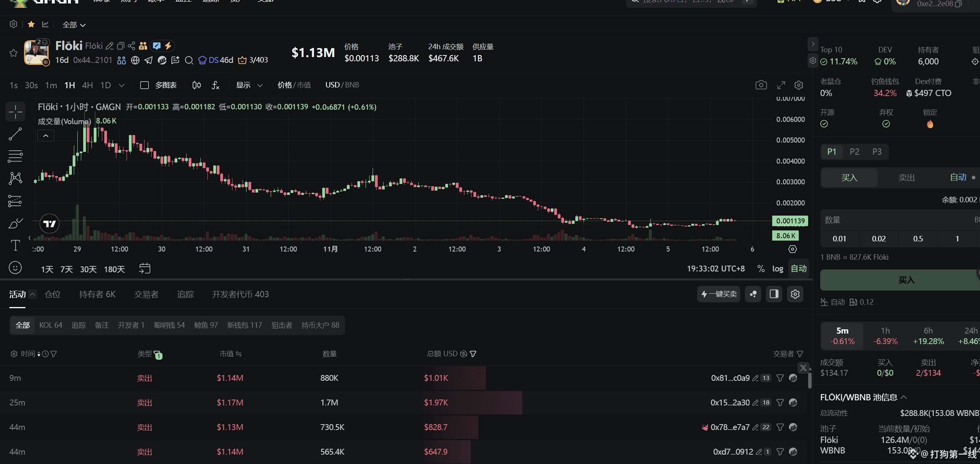Select the trend line drawing tool
Viewport: 980px width, 464px height.
15,134
